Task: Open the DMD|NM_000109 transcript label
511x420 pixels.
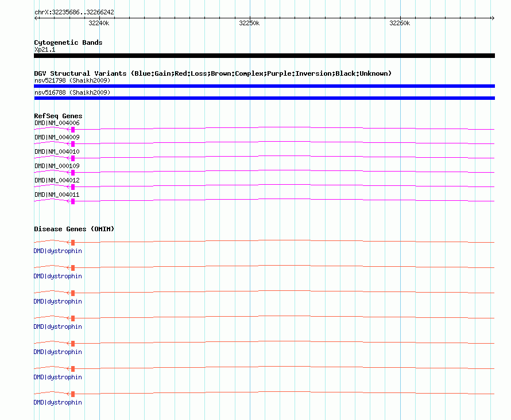Action: (57, 166)
